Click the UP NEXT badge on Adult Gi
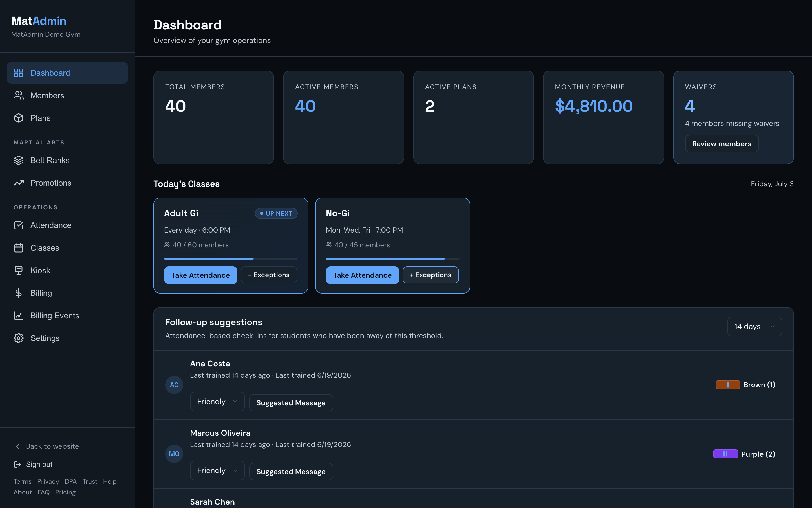812x508 pixels. point(276,213)
